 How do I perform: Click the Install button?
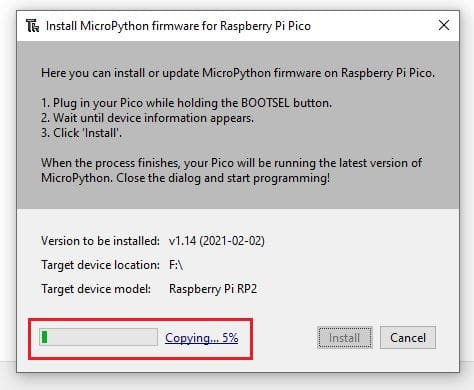[345, 338]
